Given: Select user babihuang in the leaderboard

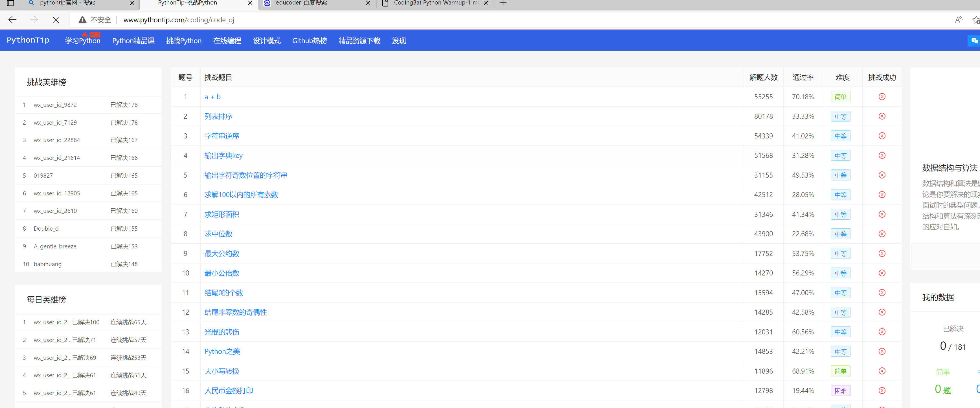Looking at the screenshot, I should coord(48,264).
